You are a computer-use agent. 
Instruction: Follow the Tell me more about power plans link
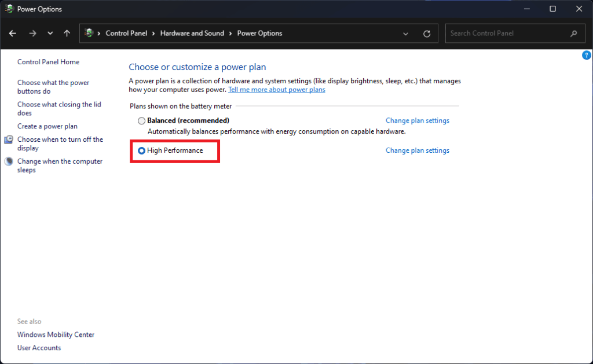[276, 90]
